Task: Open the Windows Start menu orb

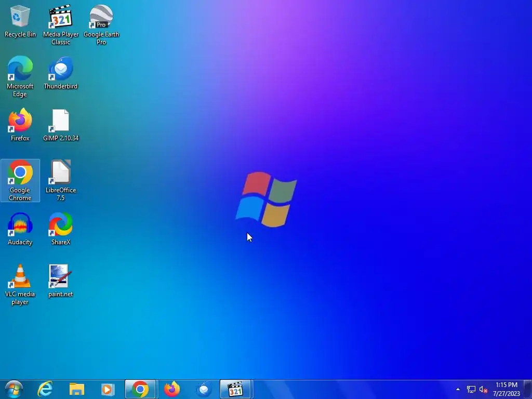Action: [14, 389]
